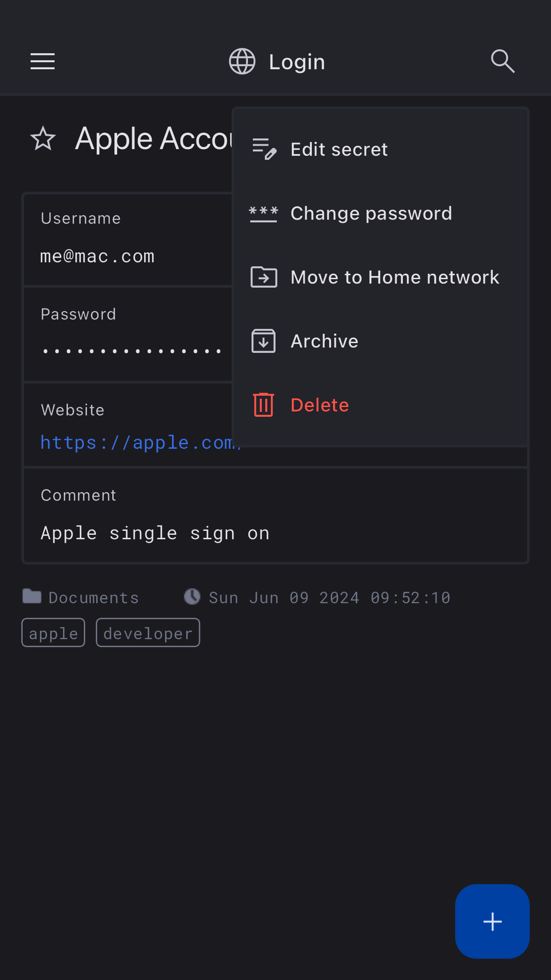The image size is (551, 980).
Task: Select the Delete menu option
Action: click(x=319, y=405)
